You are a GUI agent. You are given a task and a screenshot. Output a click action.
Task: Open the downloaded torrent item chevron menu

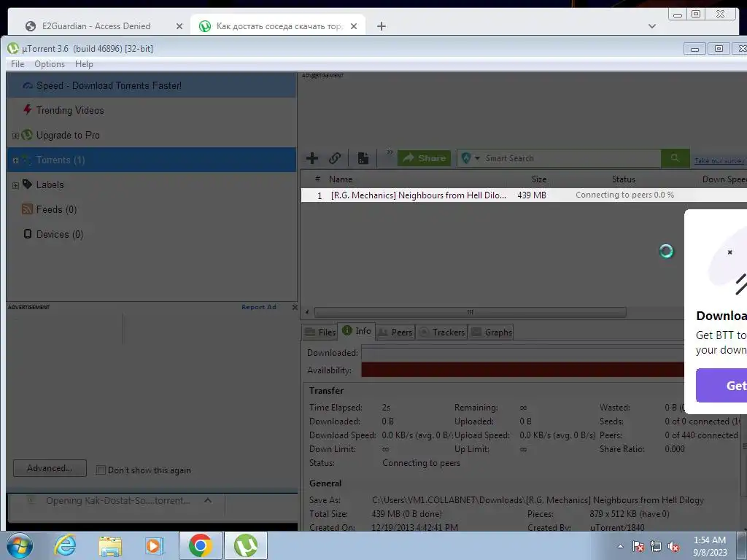click(208, 500)
